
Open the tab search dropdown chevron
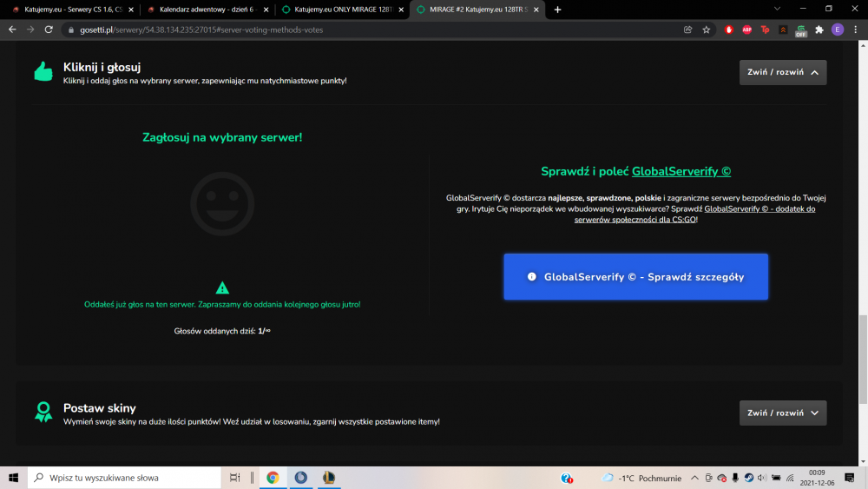coord(777,9)
